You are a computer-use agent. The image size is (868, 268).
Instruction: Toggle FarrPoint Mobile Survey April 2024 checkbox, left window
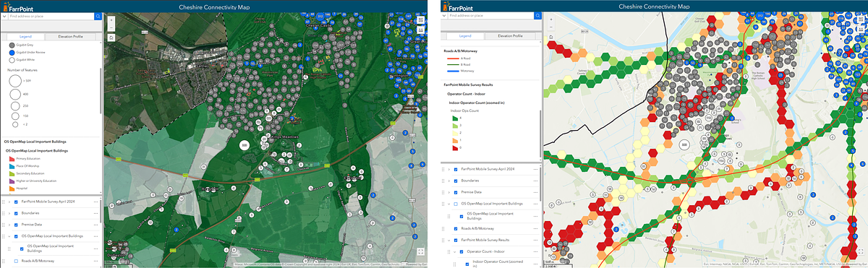tap(17, 202)
